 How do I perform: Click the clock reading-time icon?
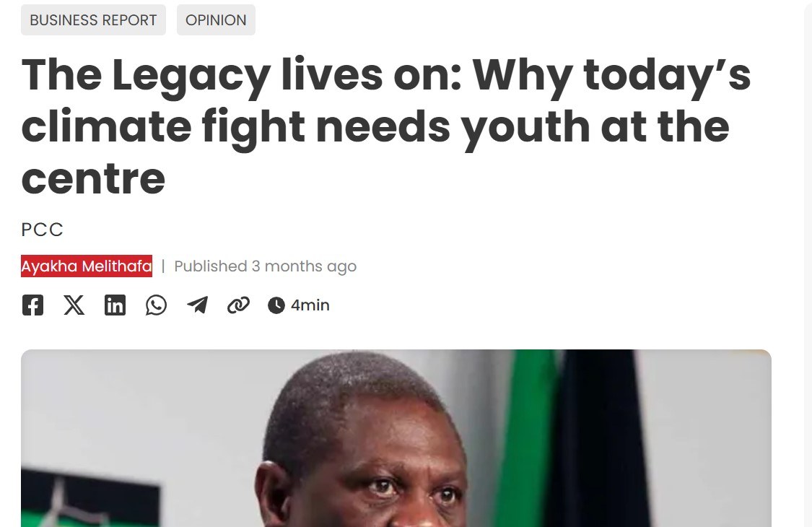click(x=276, y=305)
